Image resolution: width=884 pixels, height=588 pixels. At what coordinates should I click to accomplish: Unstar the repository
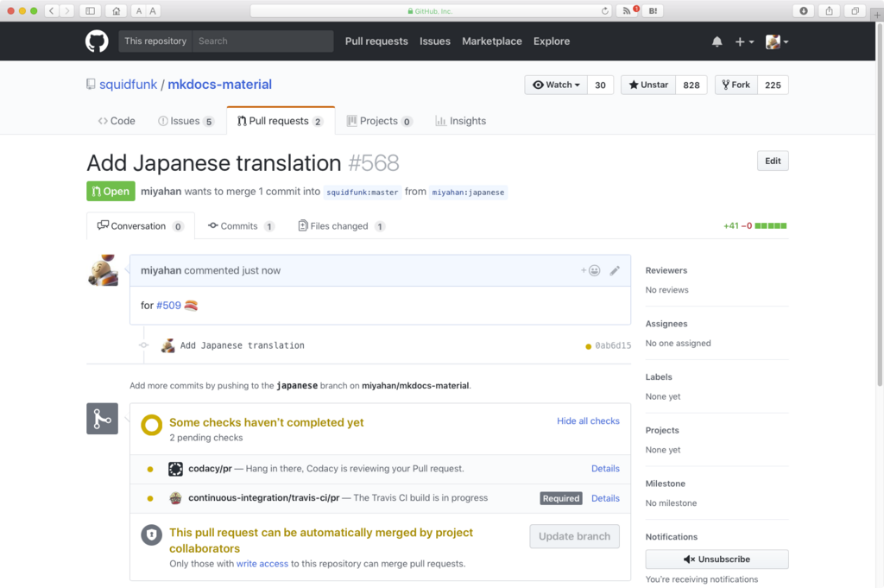click(648, 85)
